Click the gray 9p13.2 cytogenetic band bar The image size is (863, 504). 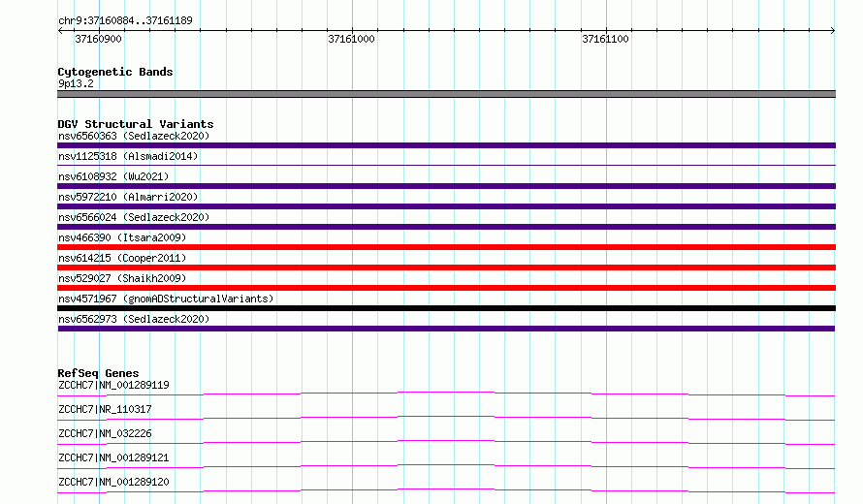pyautogui.click(x=446, y=94)
